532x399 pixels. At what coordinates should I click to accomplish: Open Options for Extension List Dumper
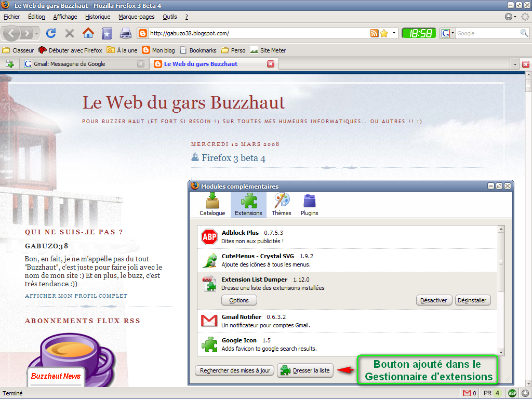(x=239, y=300)
